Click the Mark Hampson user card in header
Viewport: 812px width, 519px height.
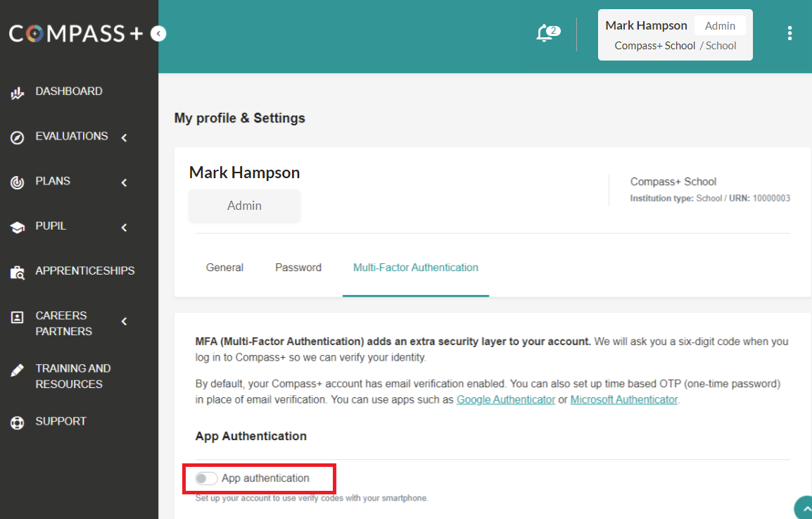click(675, 35)
